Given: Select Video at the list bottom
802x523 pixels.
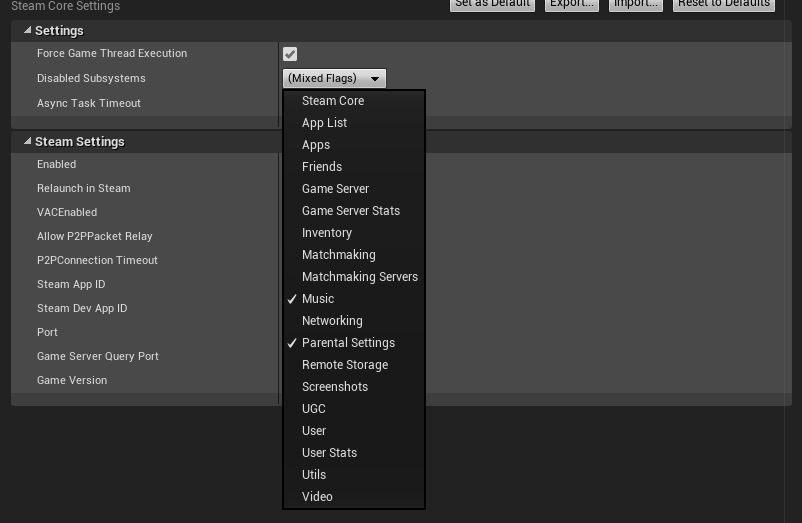Looking at the screenshot, I should point(317,497).
